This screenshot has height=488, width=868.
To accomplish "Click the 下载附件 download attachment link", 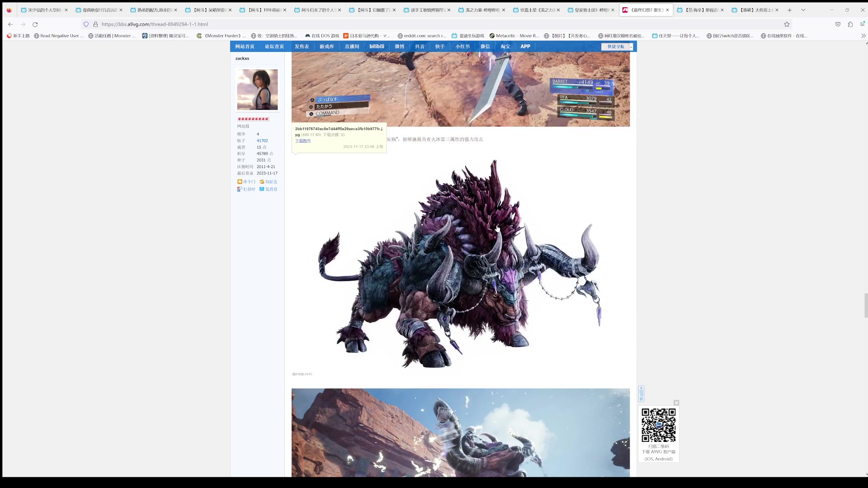I will tap(303, 141).
